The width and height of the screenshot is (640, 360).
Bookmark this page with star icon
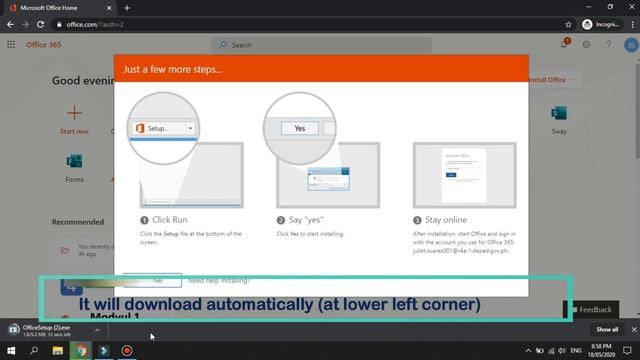pos(568,24)
